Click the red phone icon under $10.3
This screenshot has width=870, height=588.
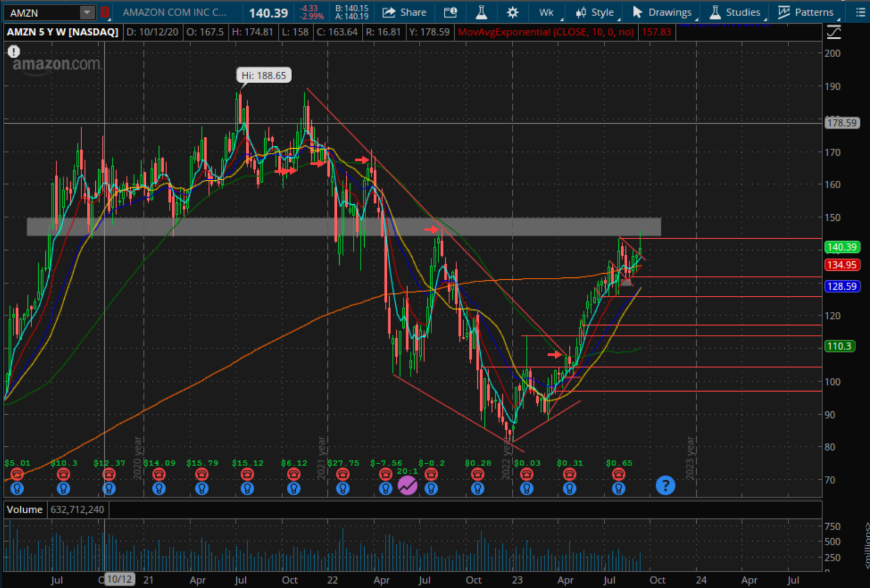pyautogui.click(x=63, y=474)
